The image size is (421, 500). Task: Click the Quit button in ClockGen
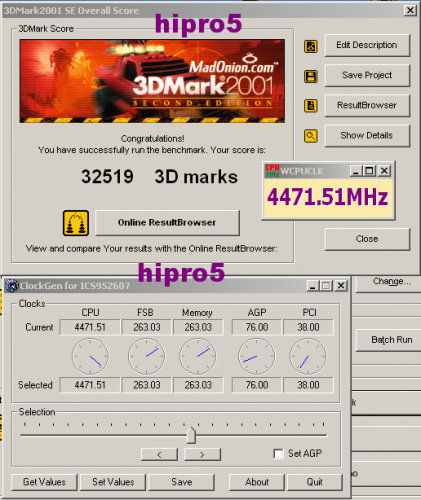click(x=315, y=482)
